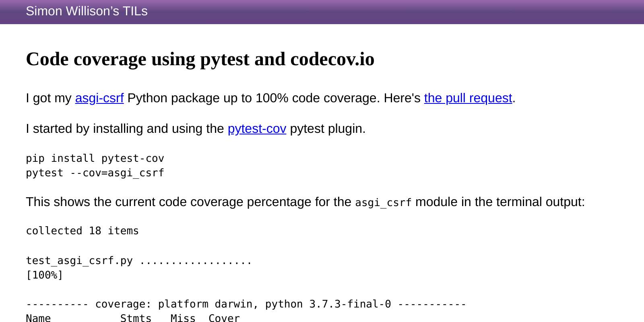Click the coverage platform darwin line
This screenshot has width=644, height=322.
246,304
